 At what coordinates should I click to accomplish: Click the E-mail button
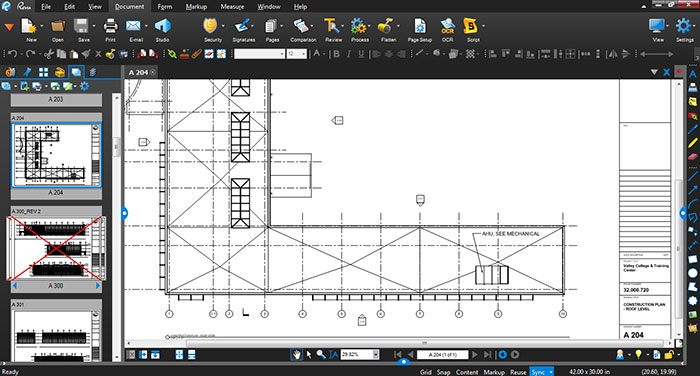[x=135, y=29]
